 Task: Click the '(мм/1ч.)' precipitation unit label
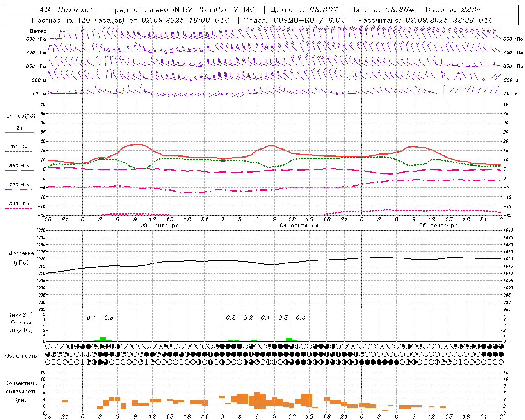coord(21,330)
